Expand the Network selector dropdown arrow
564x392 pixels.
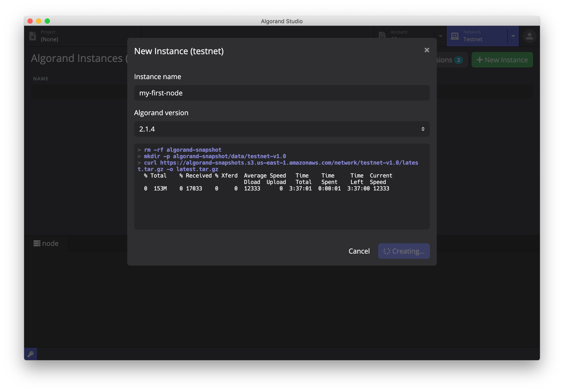[x=513, y=36]
